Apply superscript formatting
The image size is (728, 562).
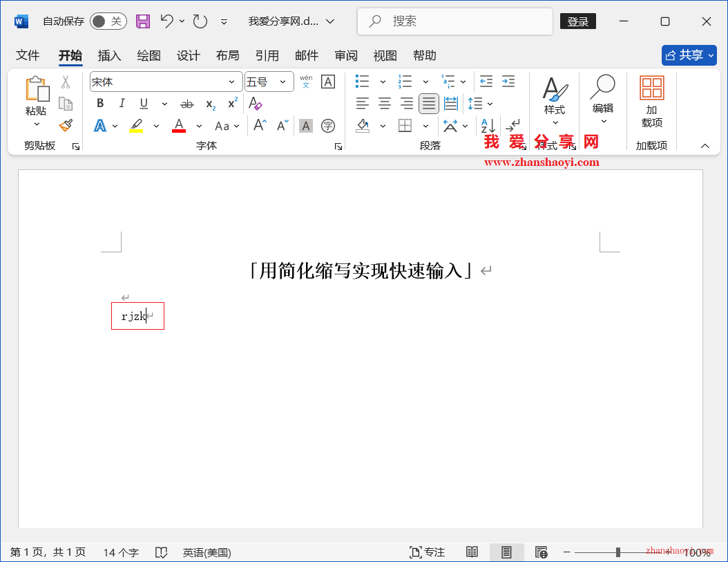(x=233, y=103)
